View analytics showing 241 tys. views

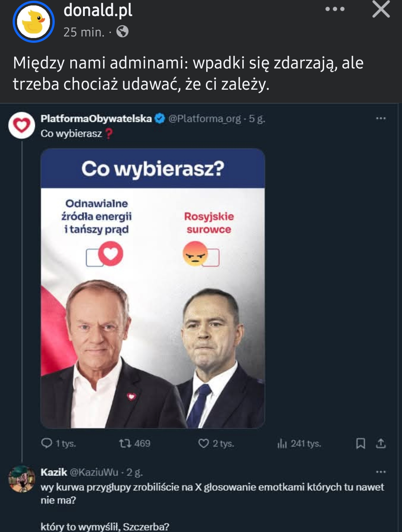click(282, 443)
